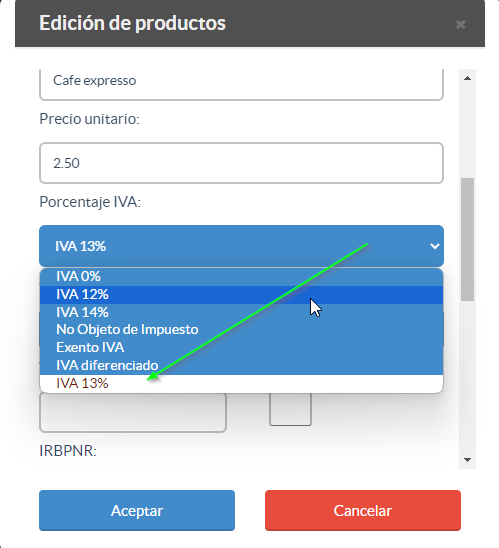Choose the highlighted IVA 12% option
The width and height of the screenshot is (499, 548).
pyautogui.click(x=241, y=295)
